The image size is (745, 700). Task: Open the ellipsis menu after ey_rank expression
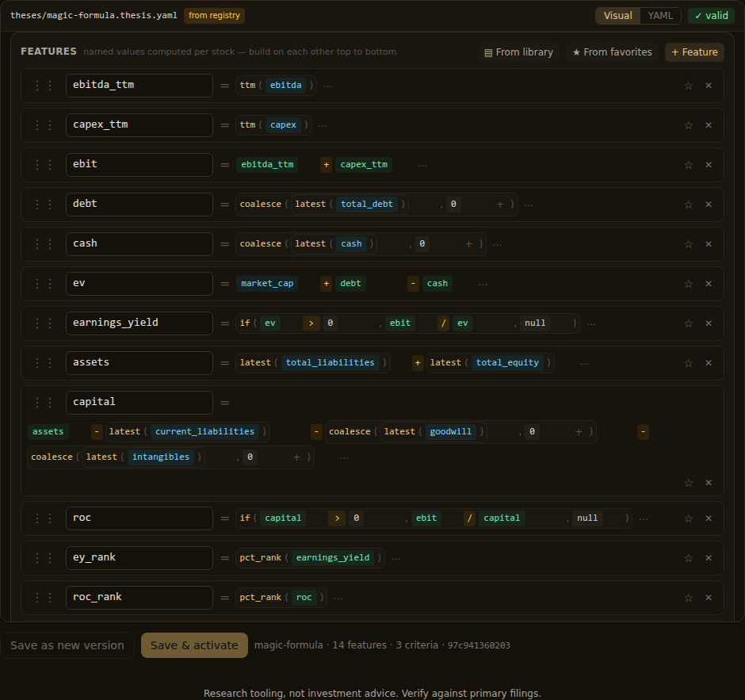click(x=395, y=558)
